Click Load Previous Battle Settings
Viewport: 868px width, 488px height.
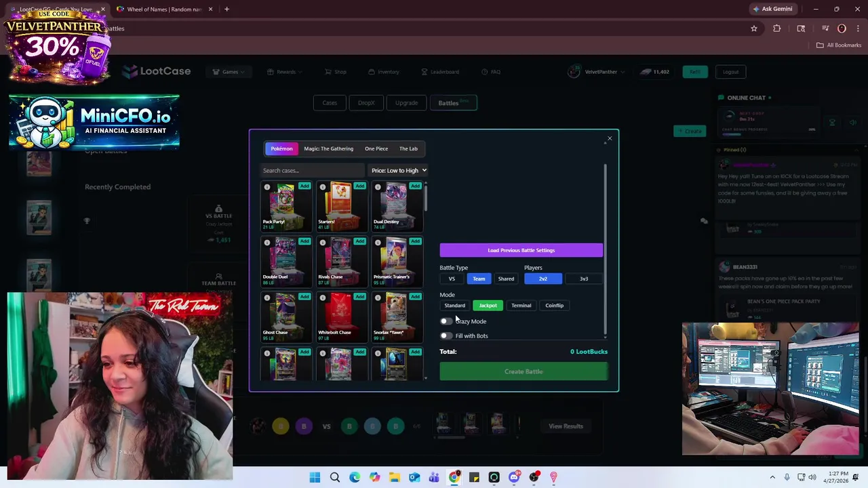click(521, 250)
